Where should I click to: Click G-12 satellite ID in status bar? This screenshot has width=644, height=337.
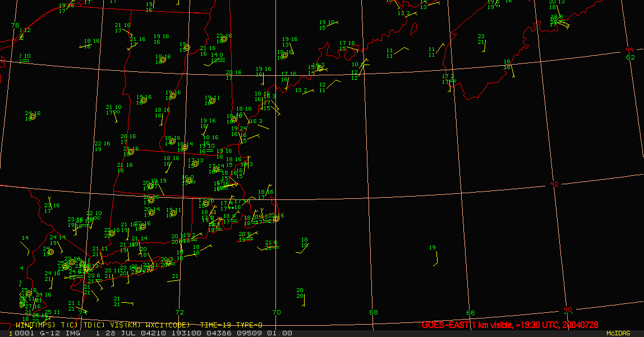pos(49,333)
